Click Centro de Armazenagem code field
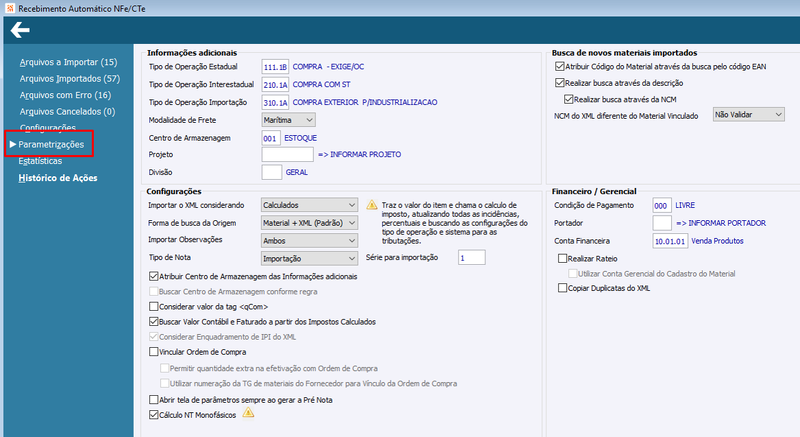Image resolution: width=800 pixels, height=437 pixels. 271,138
